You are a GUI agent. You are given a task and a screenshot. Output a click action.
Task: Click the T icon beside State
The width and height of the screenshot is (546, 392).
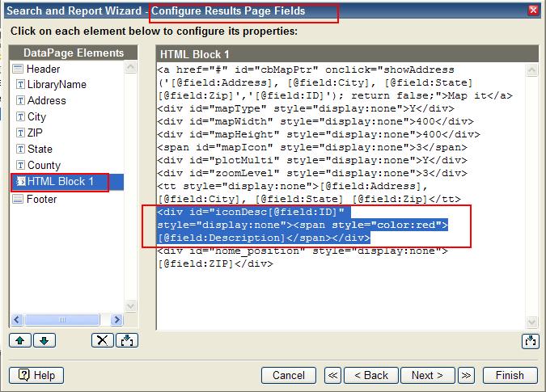pyautogui.click(x=20, y=149)
